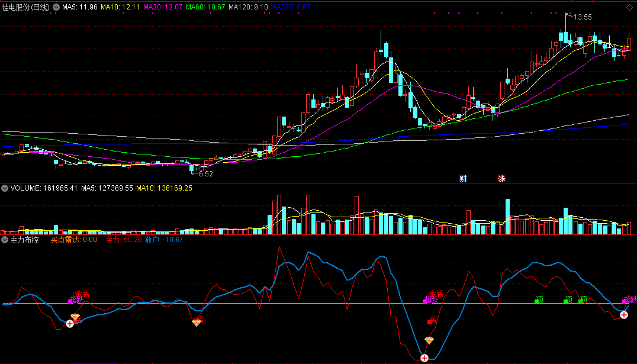Click the 主力布控 indicator name

point(24,240)
